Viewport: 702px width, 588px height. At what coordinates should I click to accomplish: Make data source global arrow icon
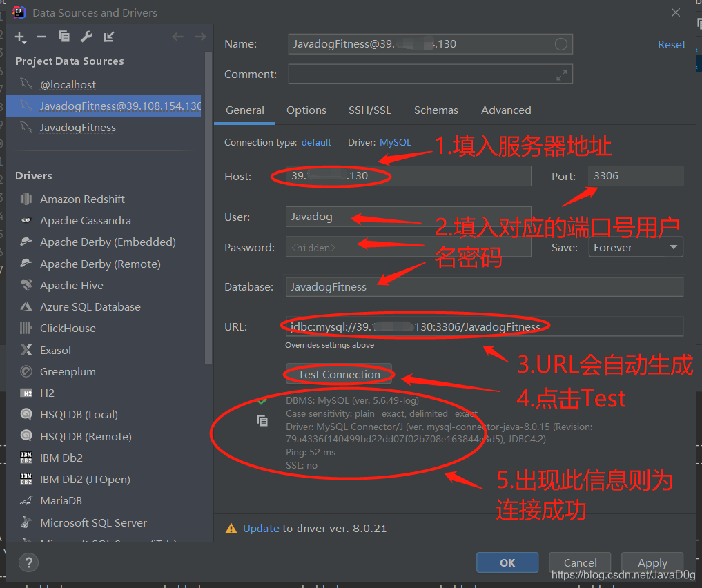click(109, 37)
